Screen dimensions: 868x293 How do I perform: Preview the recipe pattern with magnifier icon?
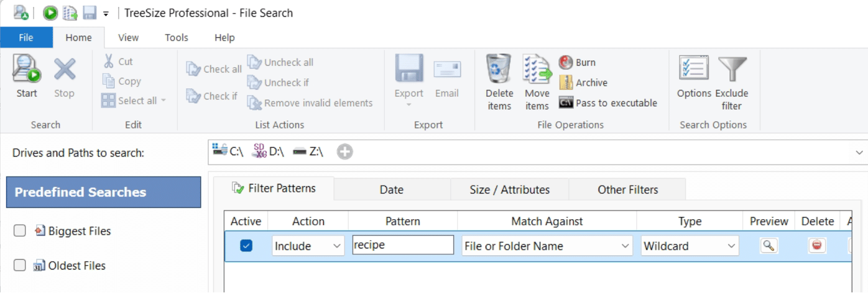click(769, 245)
